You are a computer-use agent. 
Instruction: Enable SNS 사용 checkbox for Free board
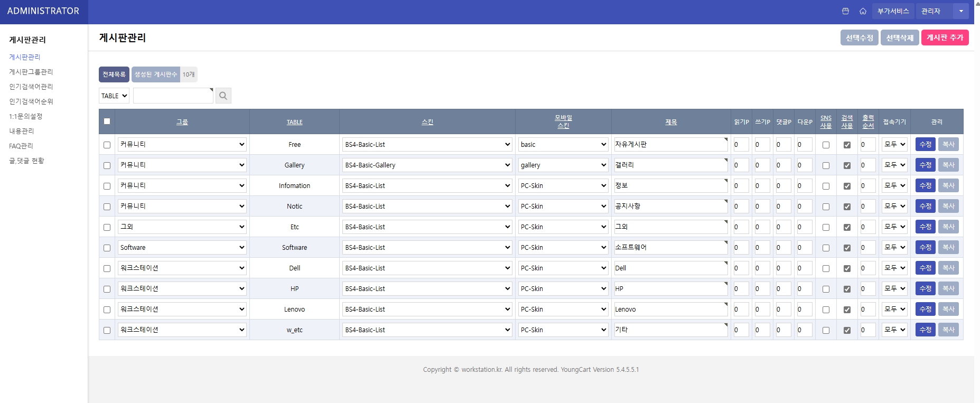coord(826,145)
